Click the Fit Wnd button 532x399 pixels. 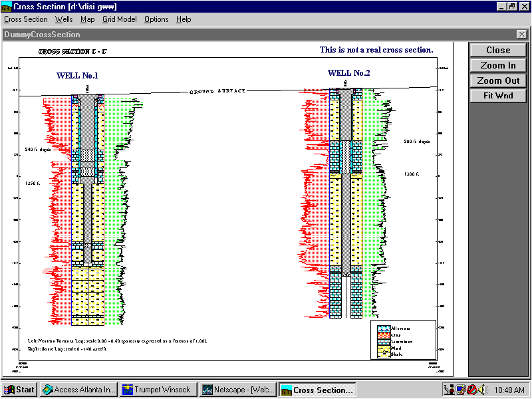498,96
